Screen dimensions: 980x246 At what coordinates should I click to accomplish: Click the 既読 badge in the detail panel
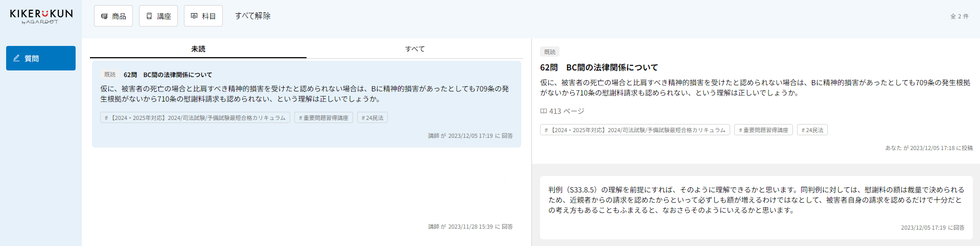click(x=550, y=52)
